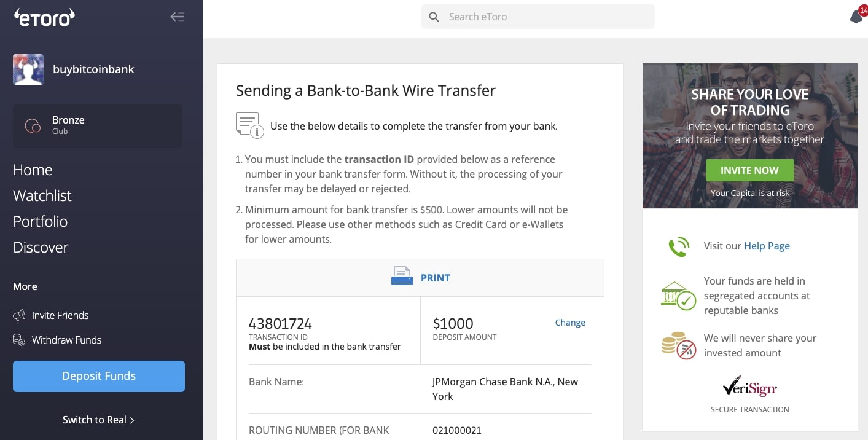The width and height of the screenshot is (868, 440).
Task: Click the Withdraw Funds coins icon
Action: coord(19,340)
